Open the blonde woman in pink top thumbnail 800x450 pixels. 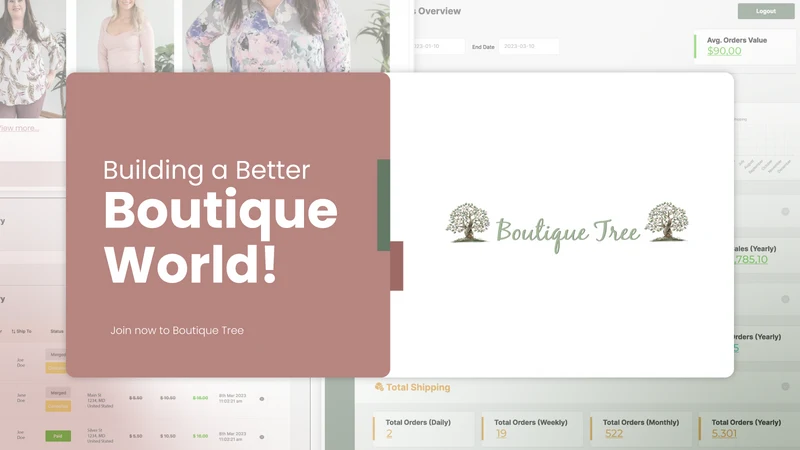point(125,36)
